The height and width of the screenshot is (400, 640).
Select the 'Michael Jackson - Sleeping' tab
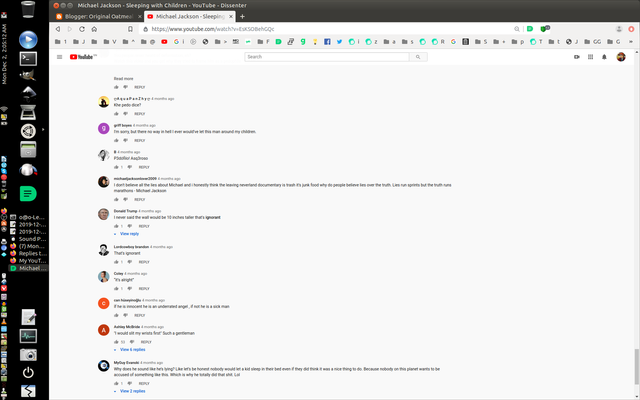pos(190,17)
